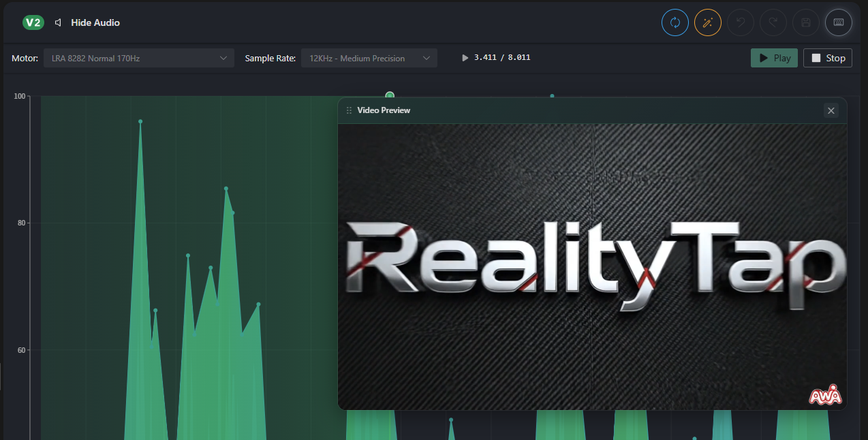
Task: Click the 80 y-axis label
Action: pos(20,223)
